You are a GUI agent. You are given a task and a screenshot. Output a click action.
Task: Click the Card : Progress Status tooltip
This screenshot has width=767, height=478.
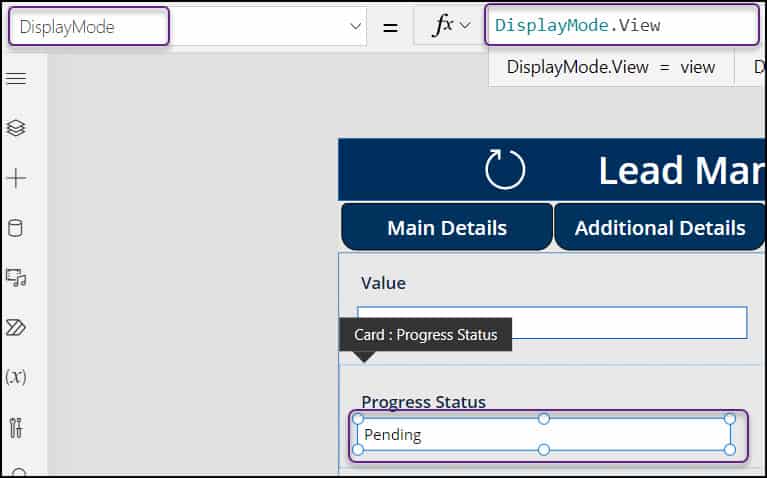coord(426,335)
